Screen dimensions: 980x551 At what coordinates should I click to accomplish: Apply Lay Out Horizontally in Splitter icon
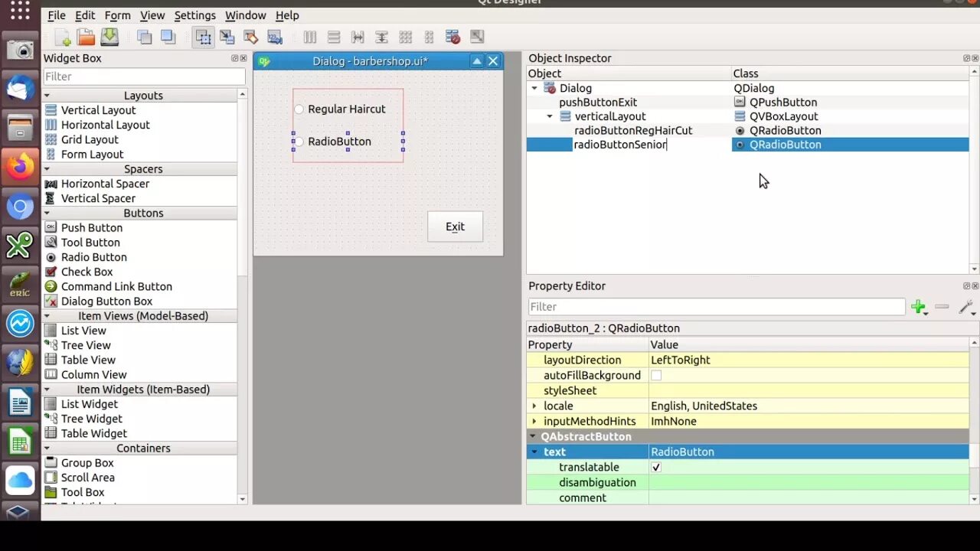pyautogui.click(x=358, y=37)
